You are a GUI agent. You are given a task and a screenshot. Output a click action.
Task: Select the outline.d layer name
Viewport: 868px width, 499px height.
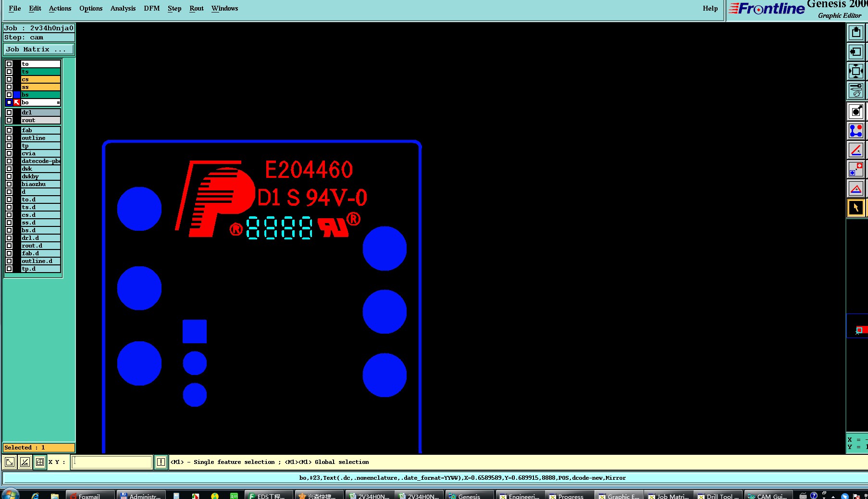(x=41, y=261)
